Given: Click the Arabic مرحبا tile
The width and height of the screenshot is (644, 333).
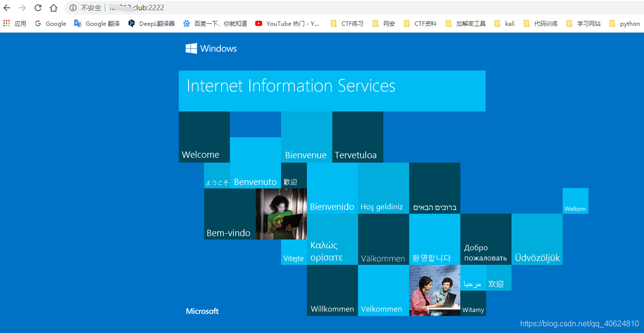Looking at the screenshot, I should pos(473,277).
